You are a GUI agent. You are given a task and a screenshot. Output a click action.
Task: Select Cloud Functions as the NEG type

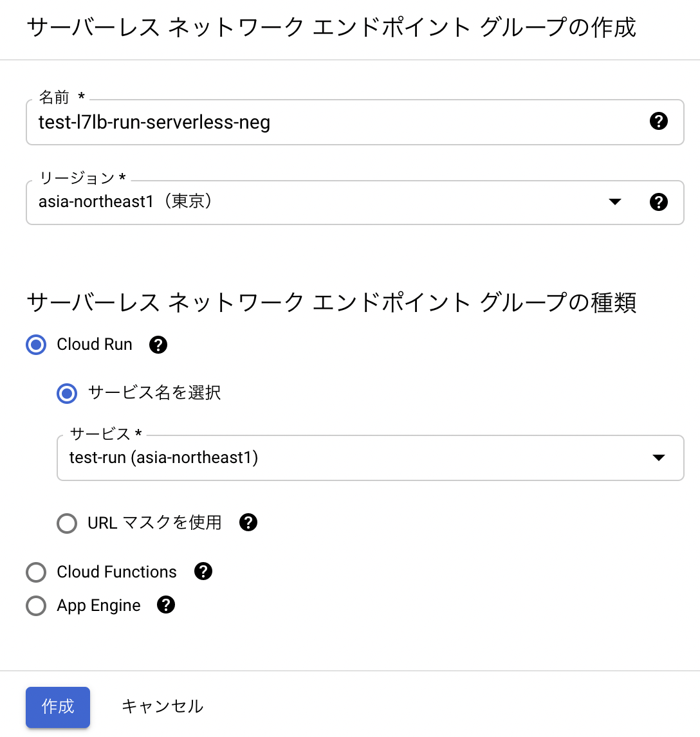tap(36, 572)
